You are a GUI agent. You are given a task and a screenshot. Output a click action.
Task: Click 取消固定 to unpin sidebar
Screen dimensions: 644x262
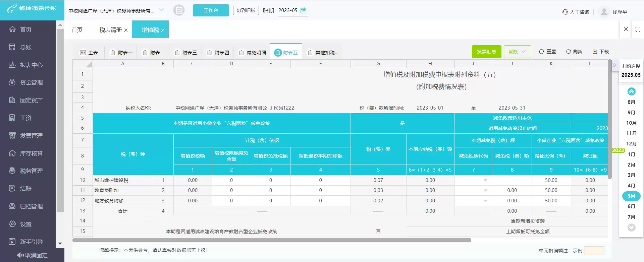pyautogui.click(x=33, y=255)
